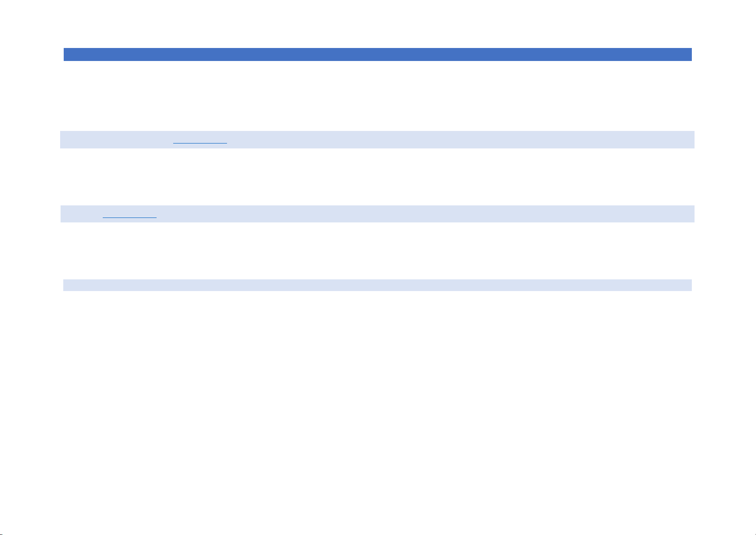756x535 pixels.
Task: Click the white gap between second and third light-blue rows
Action: [x=377, y=251]
